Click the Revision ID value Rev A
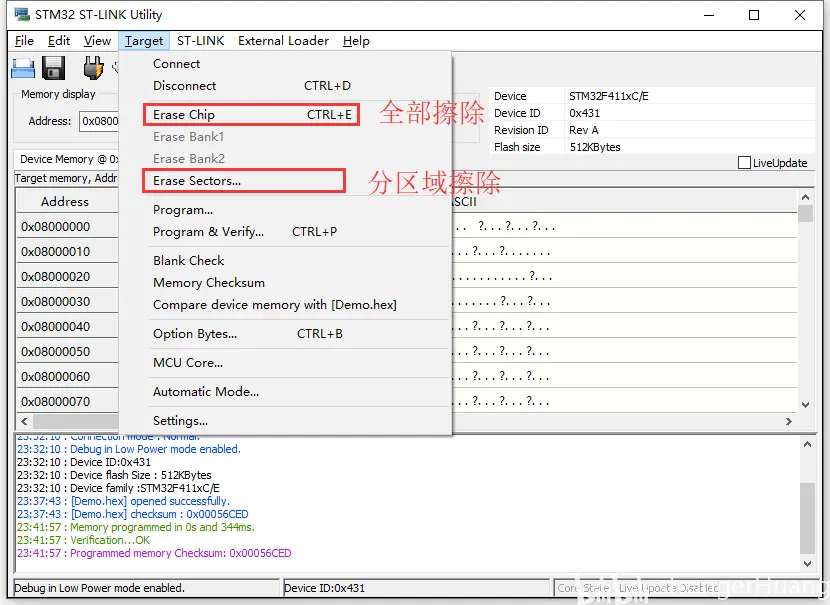 coord(583,130)
